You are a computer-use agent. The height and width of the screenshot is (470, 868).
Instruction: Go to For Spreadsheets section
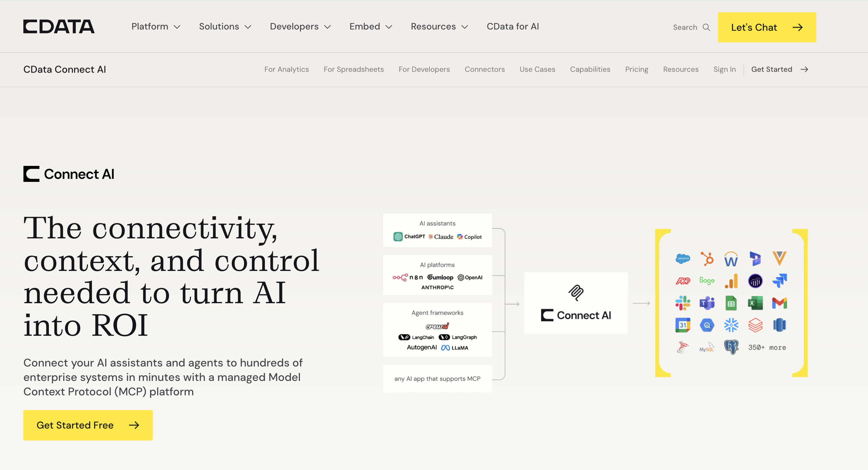click(353, 69)
